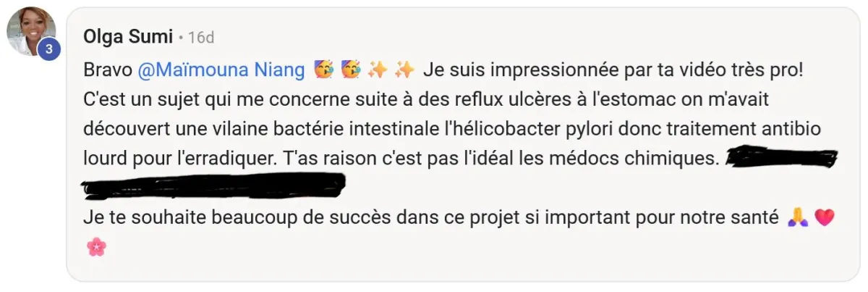Open Olga Sumi's profile picture
Screen dimensions: 868x292
click(x=32, y=32)
